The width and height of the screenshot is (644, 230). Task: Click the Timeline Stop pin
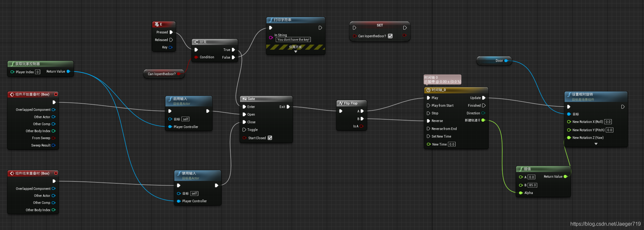428,113
